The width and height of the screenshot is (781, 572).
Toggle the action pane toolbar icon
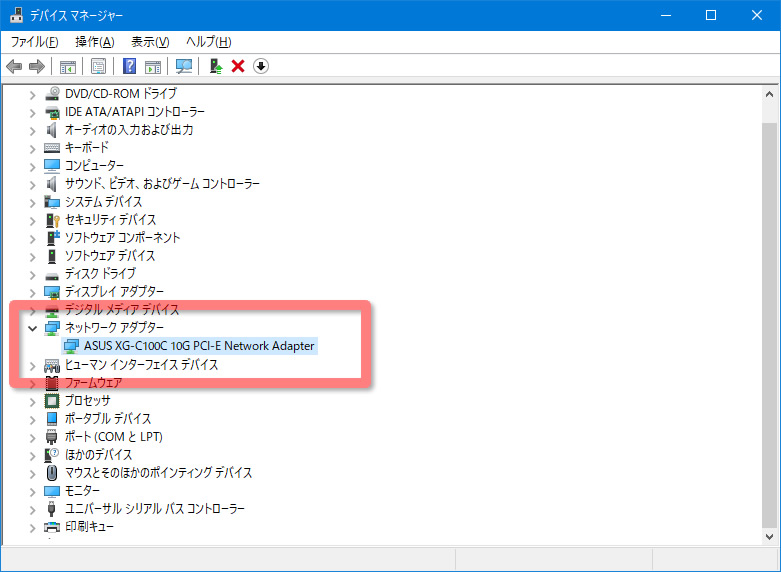click(x=153, y=66)
